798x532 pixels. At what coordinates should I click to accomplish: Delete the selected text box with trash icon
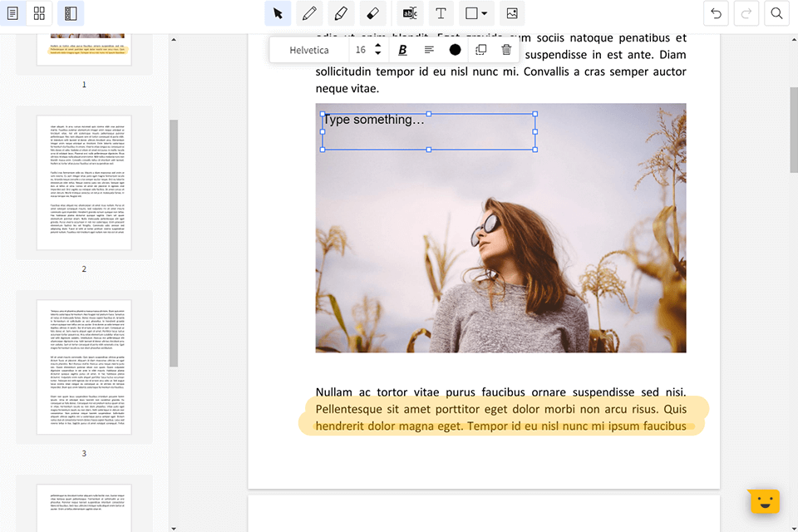click(506, 50)
